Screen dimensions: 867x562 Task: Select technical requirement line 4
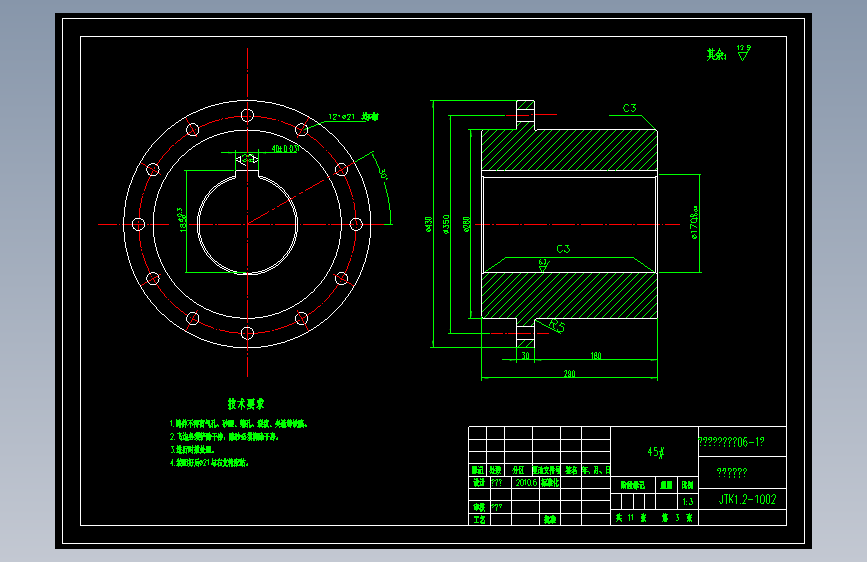209,462
